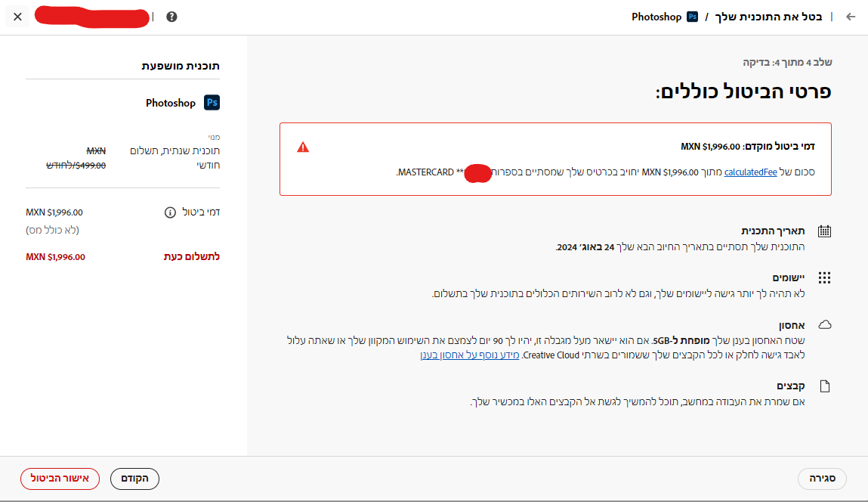Click the '(לא כולל מס)' tax note

(53, 230)
